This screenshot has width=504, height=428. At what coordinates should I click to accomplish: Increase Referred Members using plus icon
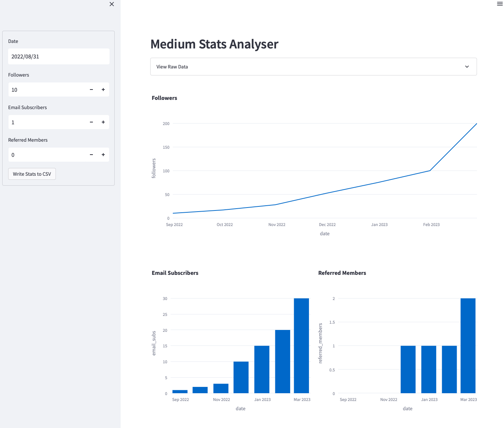[103, 155]
